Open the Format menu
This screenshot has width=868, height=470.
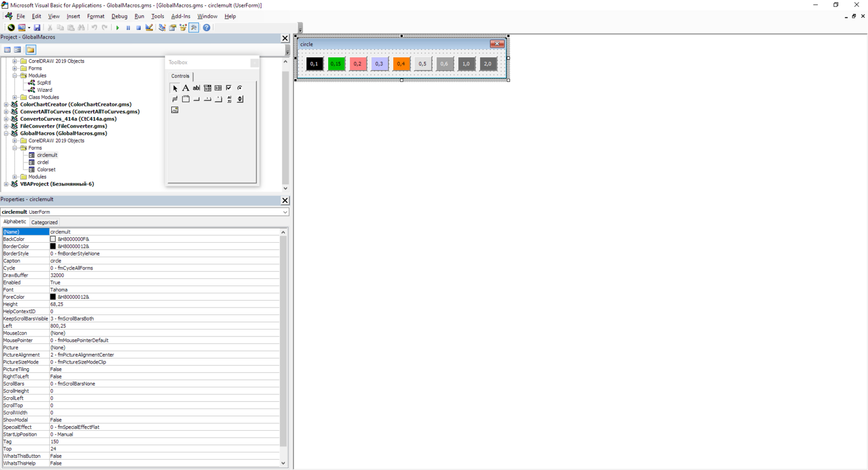coord(95,16)
